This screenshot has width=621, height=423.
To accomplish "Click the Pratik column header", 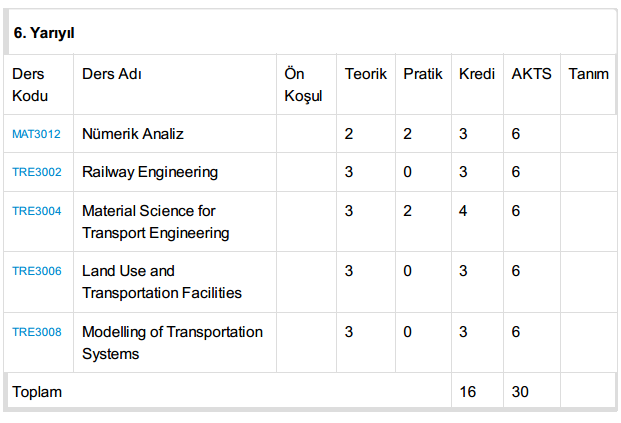I will [x=423, y=75].
